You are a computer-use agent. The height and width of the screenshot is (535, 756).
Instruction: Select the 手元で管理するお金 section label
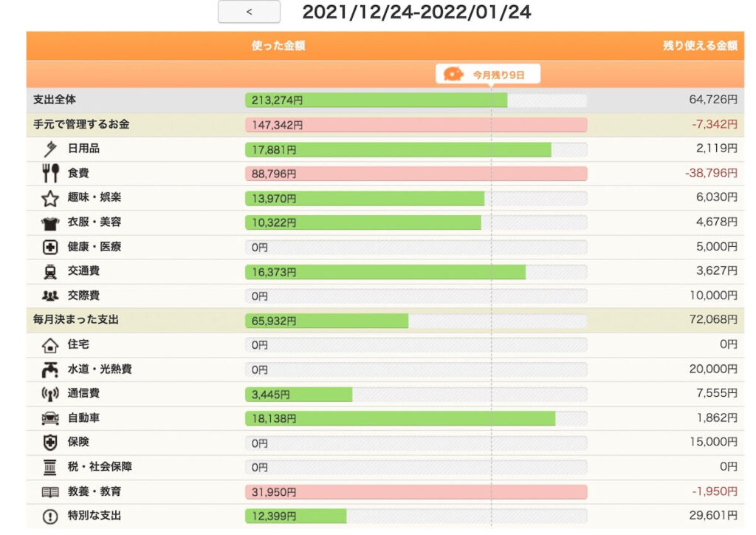(81, 124)
